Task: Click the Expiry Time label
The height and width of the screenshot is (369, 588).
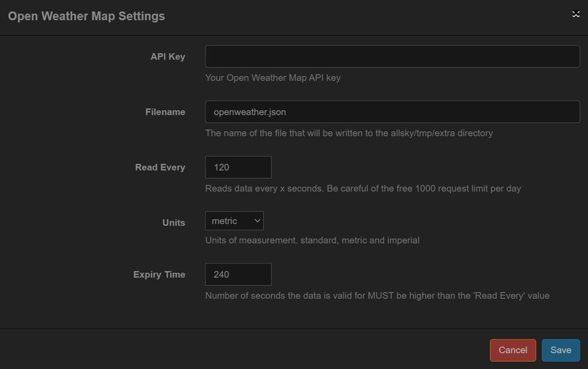Action: click(x=159, y=275)
